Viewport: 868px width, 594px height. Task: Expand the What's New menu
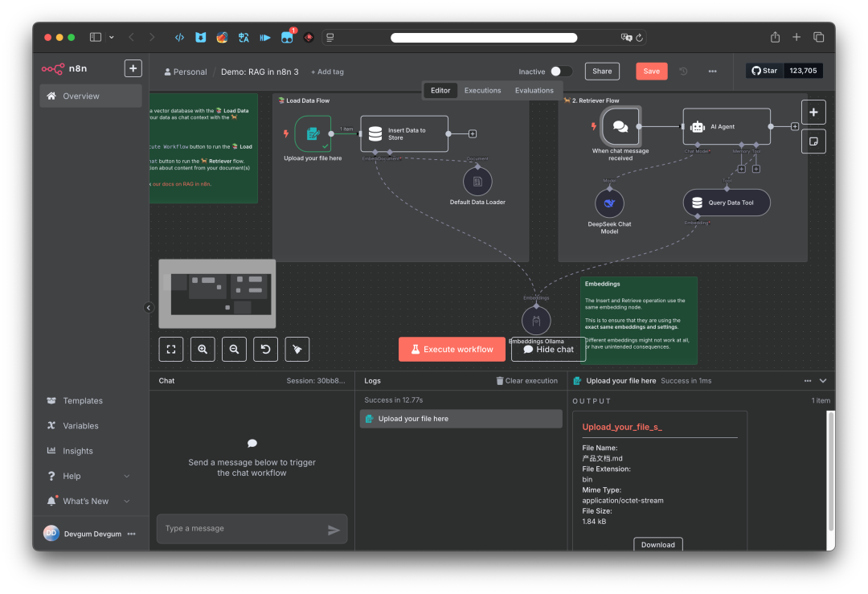[x=91, y=501]
